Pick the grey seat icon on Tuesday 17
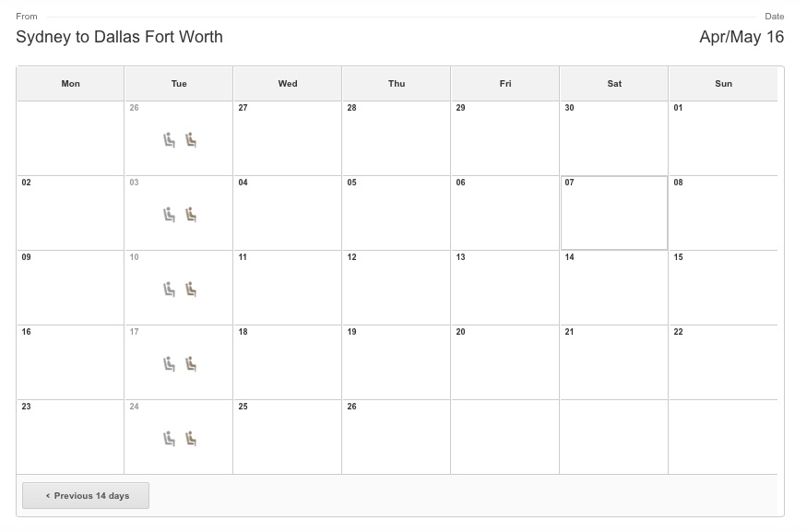 pos(170,364)
